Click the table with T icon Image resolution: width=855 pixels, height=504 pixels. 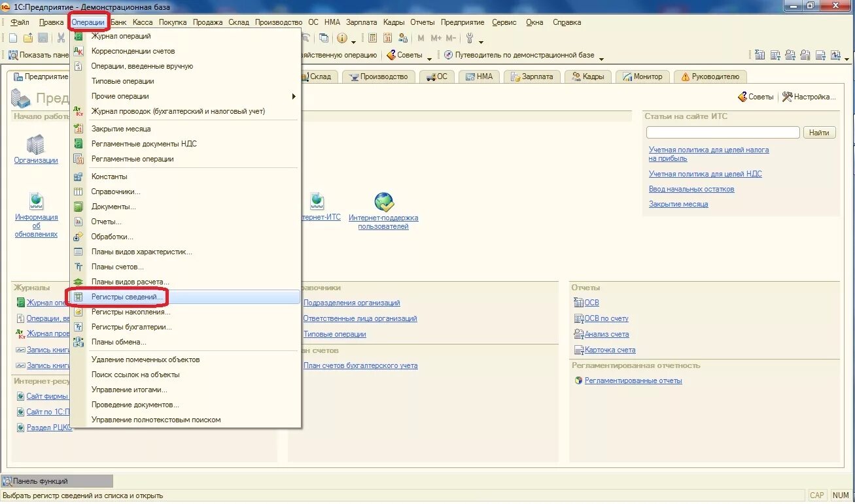pos(775,55)
